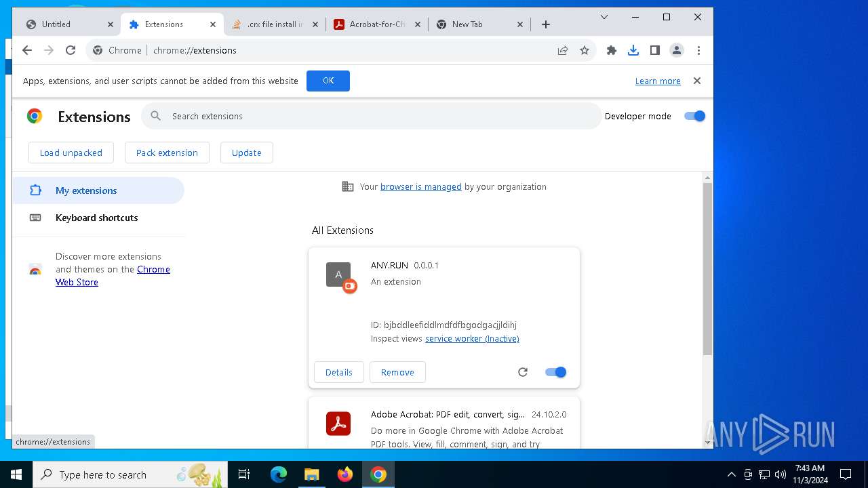This screenshot has height=488, width=868.
Task: Click the Update button
Action: 247,152
